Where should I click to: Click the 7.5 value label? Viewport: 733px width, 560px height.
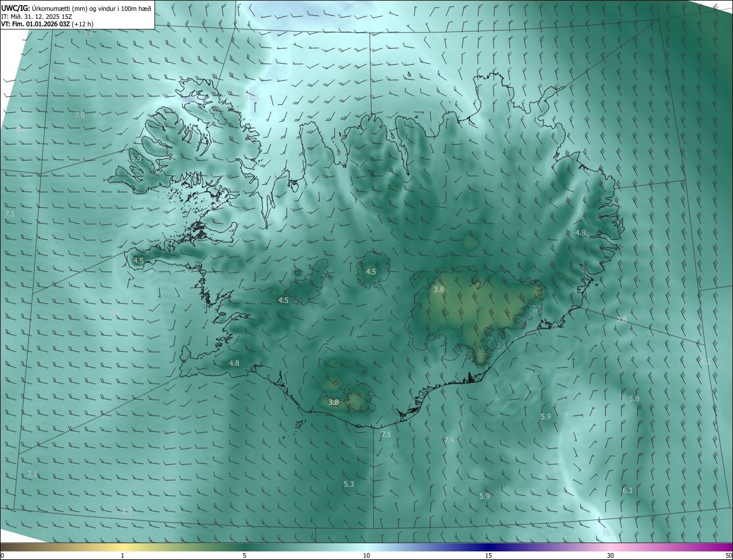pyautogui.click(x=88, y=34)
